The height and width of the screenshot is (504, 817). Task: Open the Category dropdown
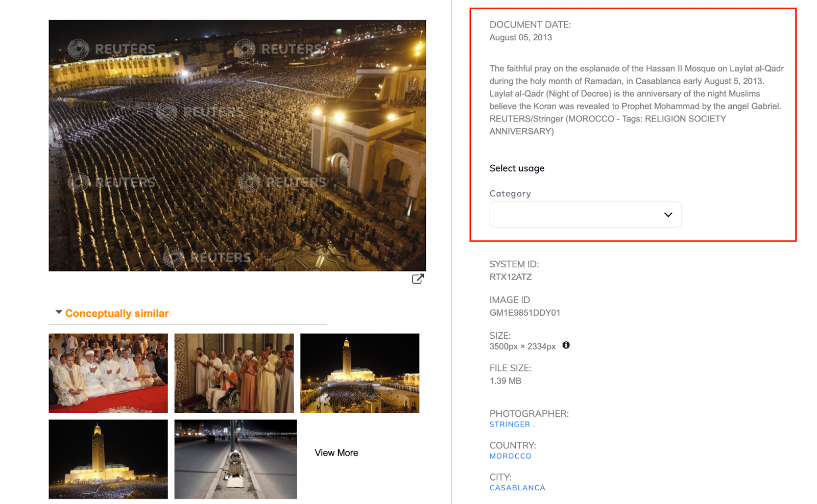pos(585,214)
